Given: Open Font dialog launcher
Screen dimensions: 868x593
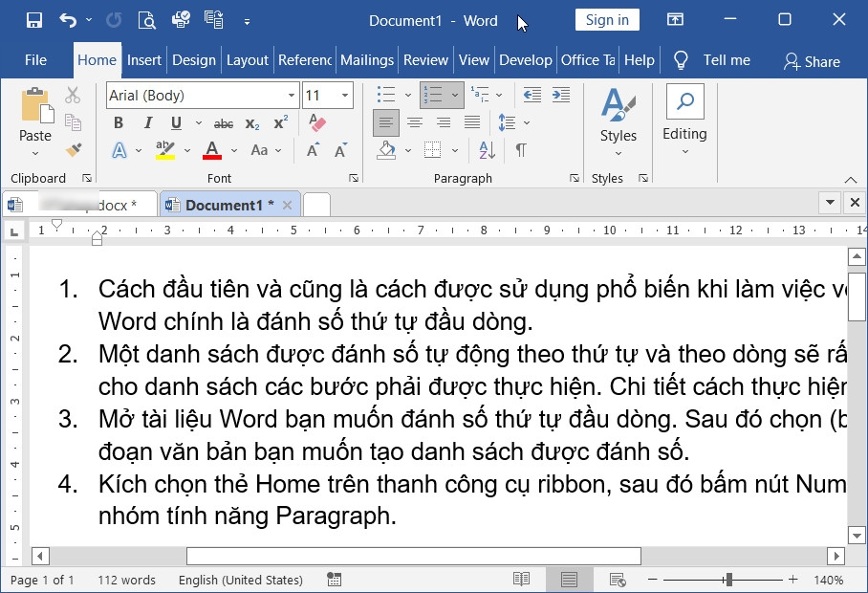Looking at the screenshot, I should tap(354, 178).
